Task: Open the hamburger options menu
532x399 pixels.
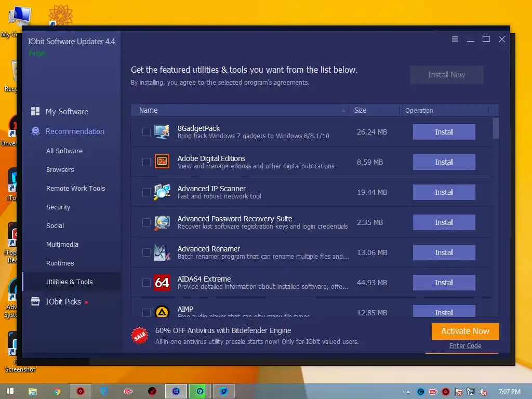Action: click(455, 39)
